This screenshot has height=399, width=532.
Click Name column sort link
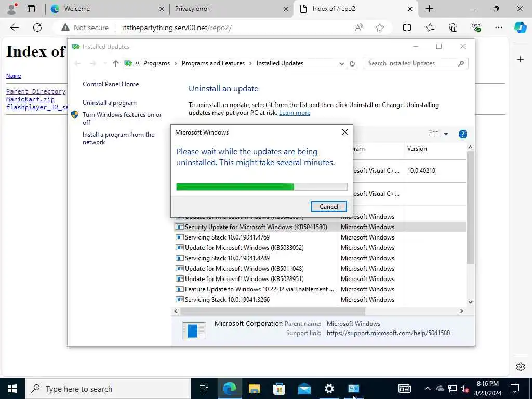[x=14, y=76]
